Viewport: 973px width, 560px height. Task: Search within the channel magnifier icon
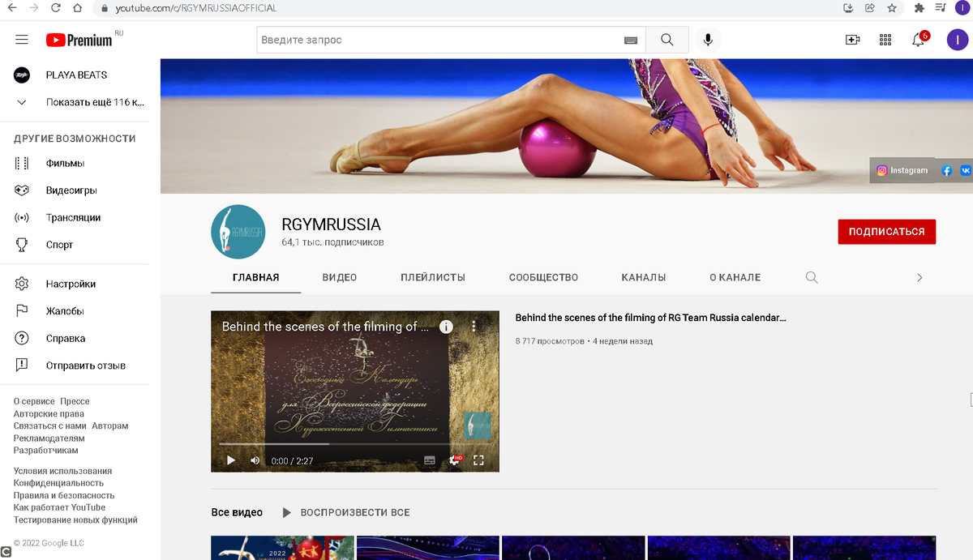812,277
